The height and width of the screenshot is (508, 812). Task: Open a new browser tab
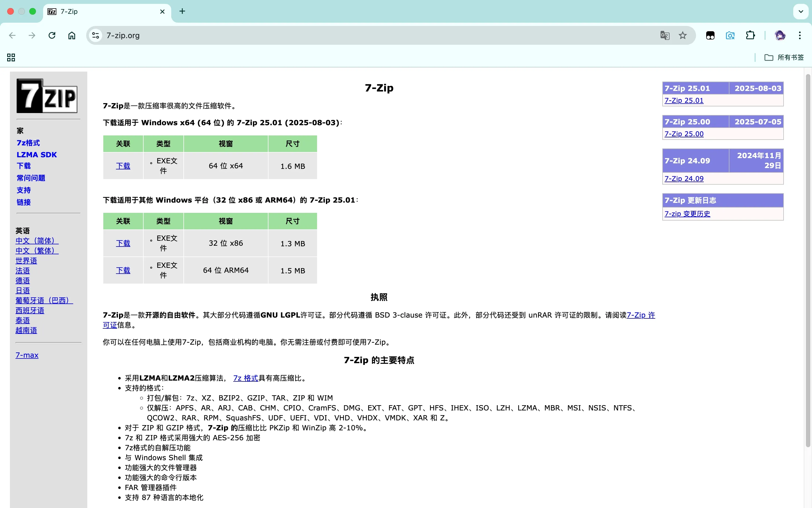182,11
